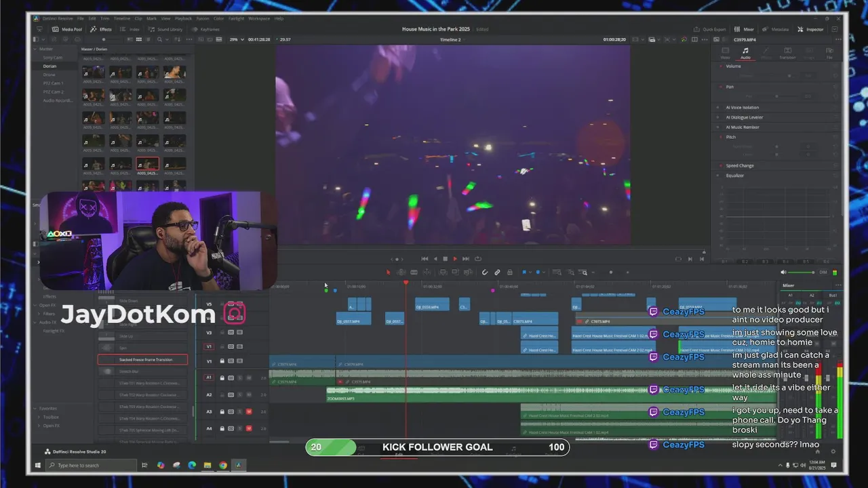Open the Windows Start menu
This screenshot has width=868, height=488.
38,466
